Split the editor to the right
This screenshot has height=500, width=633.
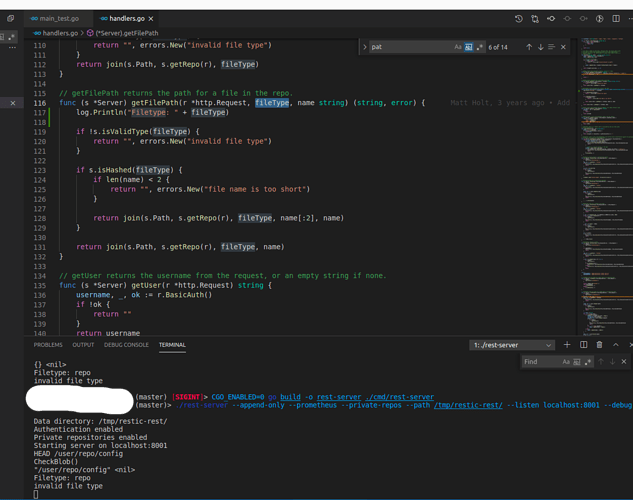click(x=616, y=19)
